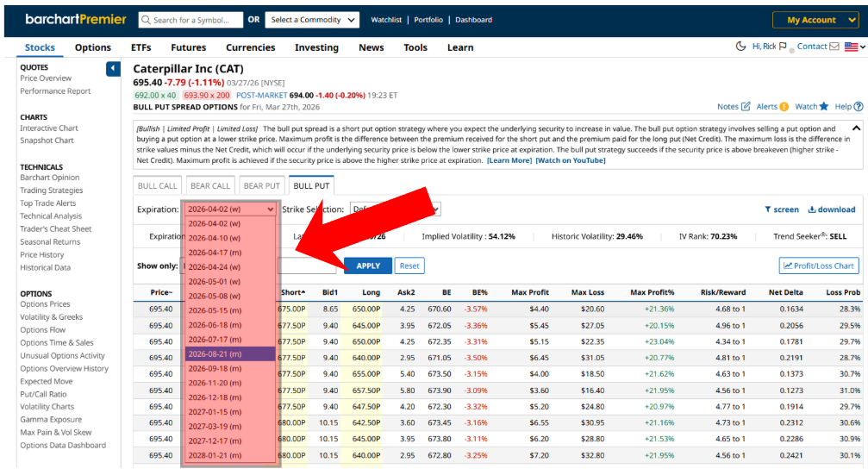This screenshot has height=475, width=868.
Task: Click the 670.60 BE cell
Action: [x=440, y=309]
